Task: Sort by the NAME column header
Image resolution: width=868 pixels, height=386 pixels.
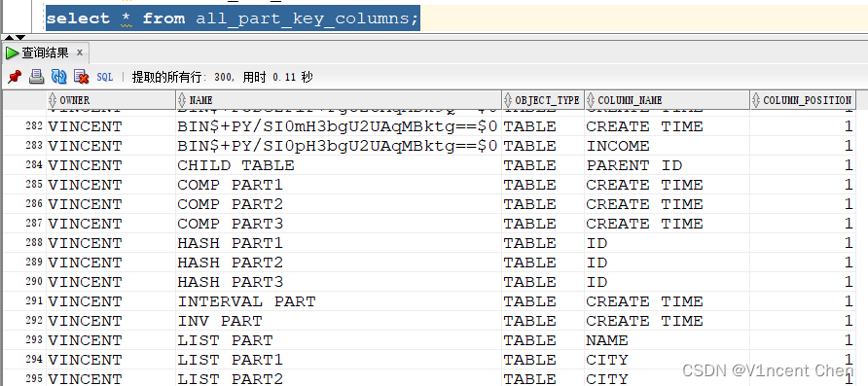Action: tap(339, 100)
